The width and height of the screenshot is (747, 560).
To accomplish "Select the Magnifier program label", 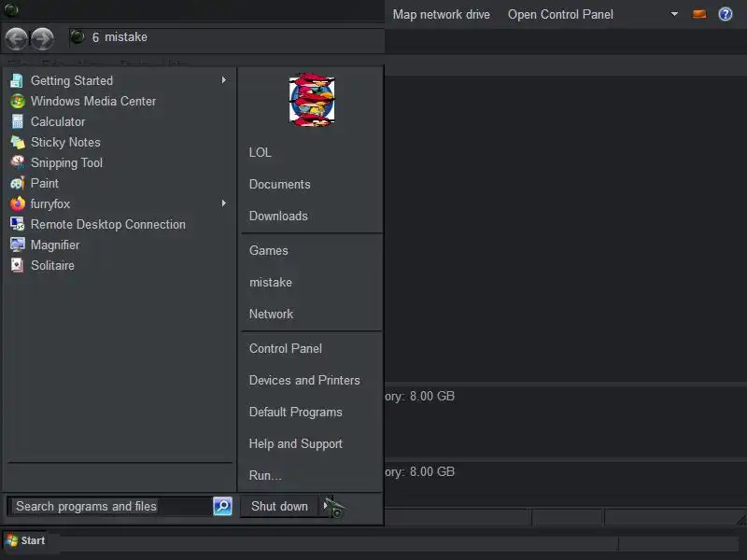I will coord(55,245).
